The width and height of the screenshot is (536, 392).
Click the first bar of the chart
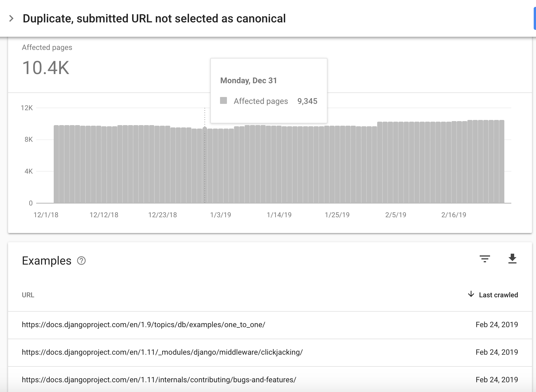pos(56,164)
